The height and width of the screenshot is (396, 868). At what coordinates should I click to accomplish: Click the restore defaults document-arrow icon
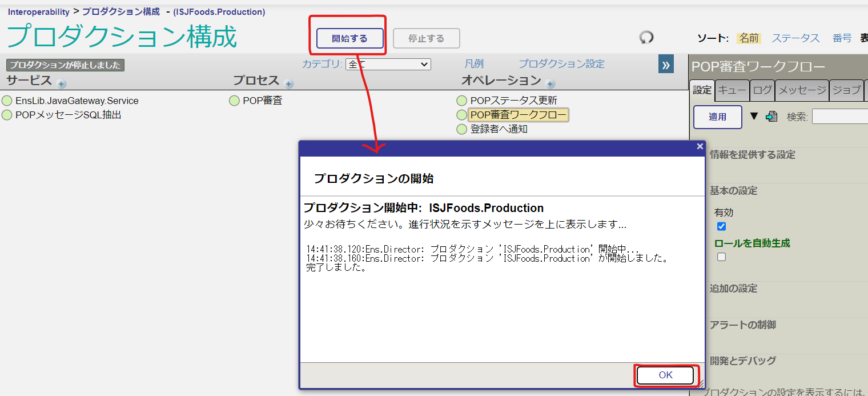771,117
